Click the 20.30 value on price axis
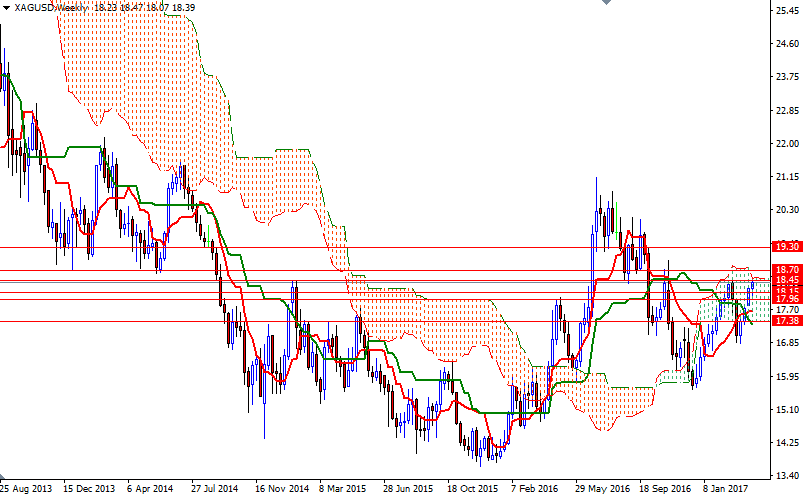This screenshot has height=495, width=803. pyautogui.click(x=788, y=210)
